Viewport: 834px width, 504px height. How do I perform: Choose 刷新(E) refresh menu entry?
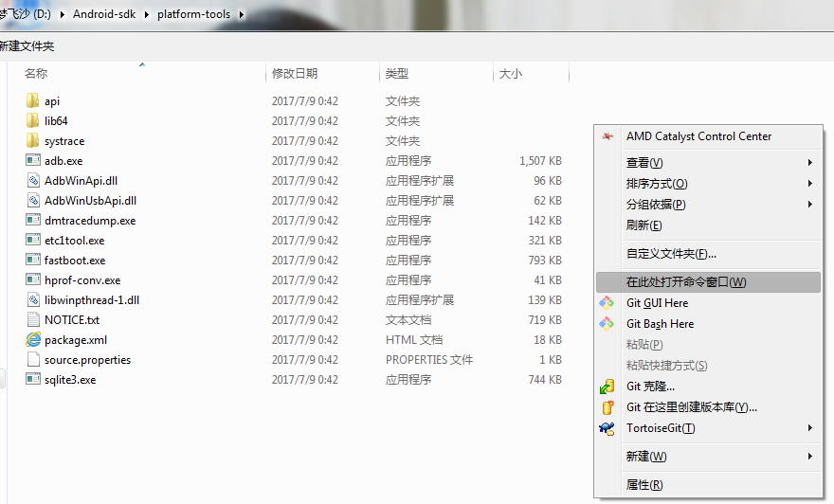[708, 225]
